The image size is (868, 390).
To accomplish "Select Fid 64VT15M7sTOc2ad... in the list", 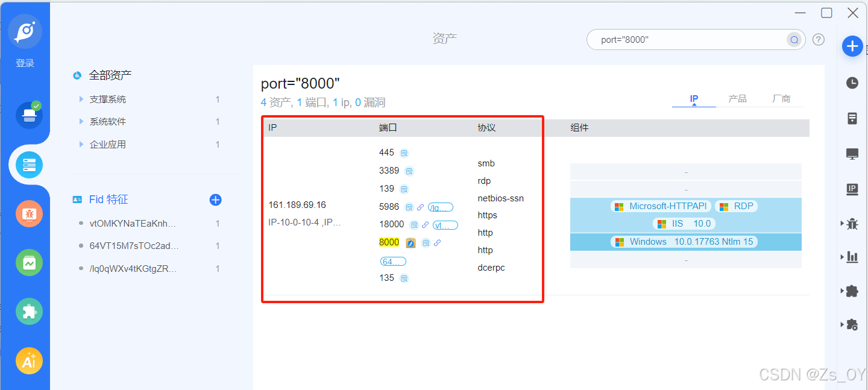I will click(134, 246).
